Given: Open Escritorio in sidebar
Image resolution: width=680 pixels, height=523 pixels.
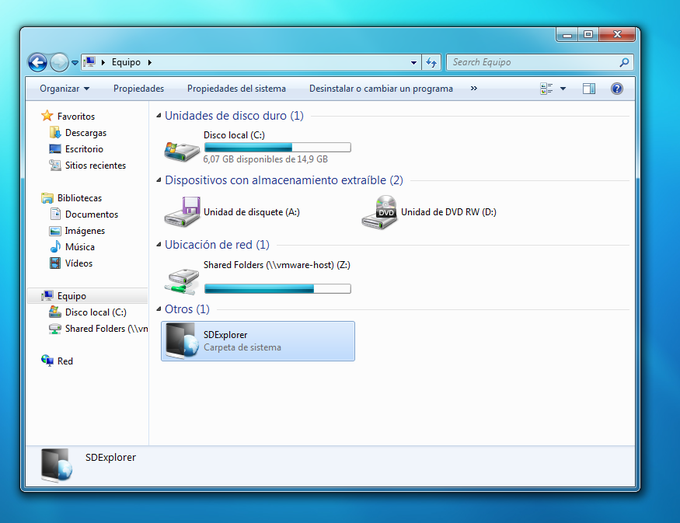Looking at the screenshot, I should pyautogui.click(x=84, y=149).
